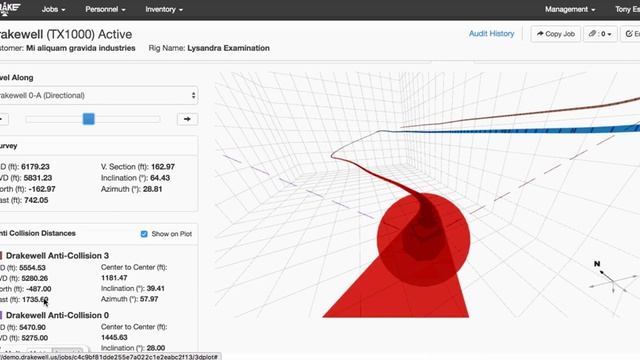Click the left arrow step button
The height and width of the screenshot is (360, 640).
pyautogui.click(x=4, y=119)
